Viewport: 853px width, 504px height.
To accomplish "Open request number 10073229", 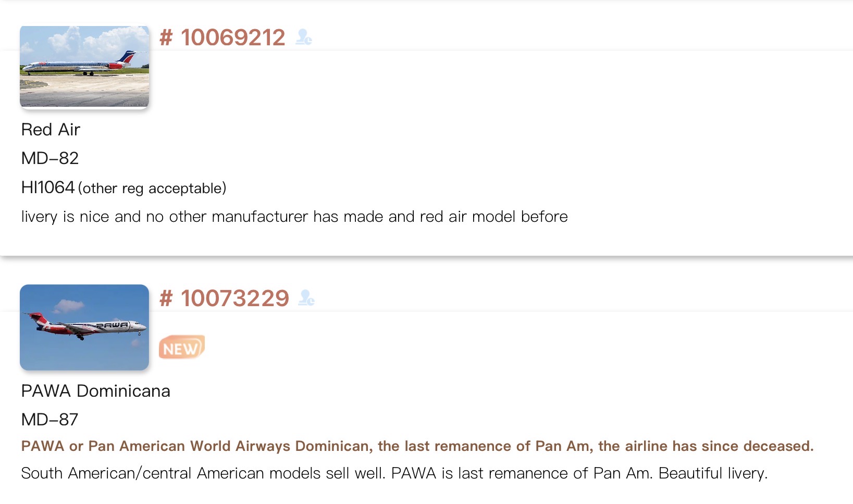I will [234, 298].
